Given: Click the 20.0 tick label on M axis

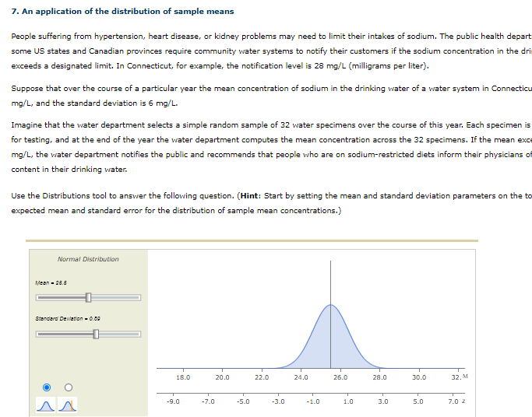Looking at the screenshot, I should 222,377.
